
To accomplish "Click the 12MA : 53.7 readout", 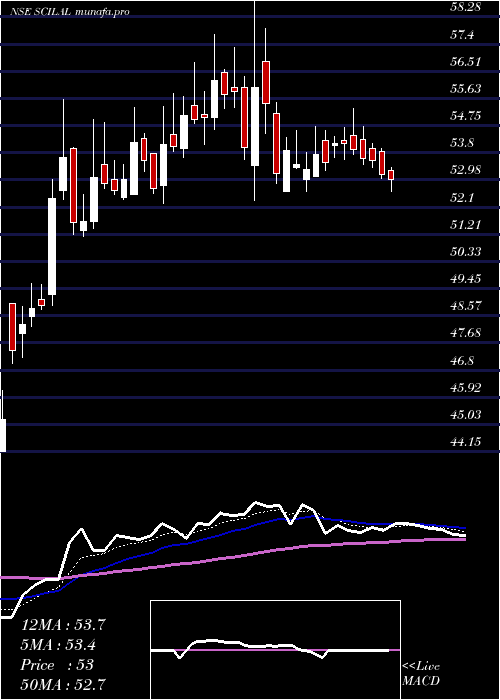I will pyautogui.click(x=63, y=625).
